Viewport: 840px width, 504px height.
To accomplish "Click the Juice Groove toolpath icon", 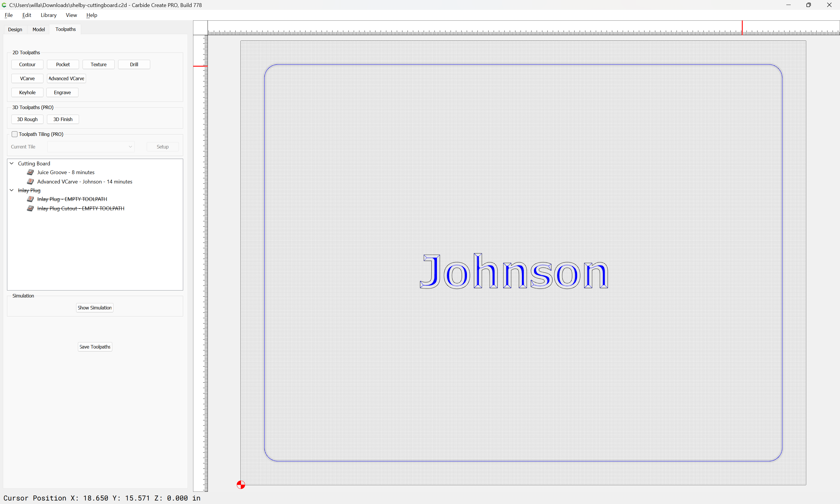I will point(31,172).
